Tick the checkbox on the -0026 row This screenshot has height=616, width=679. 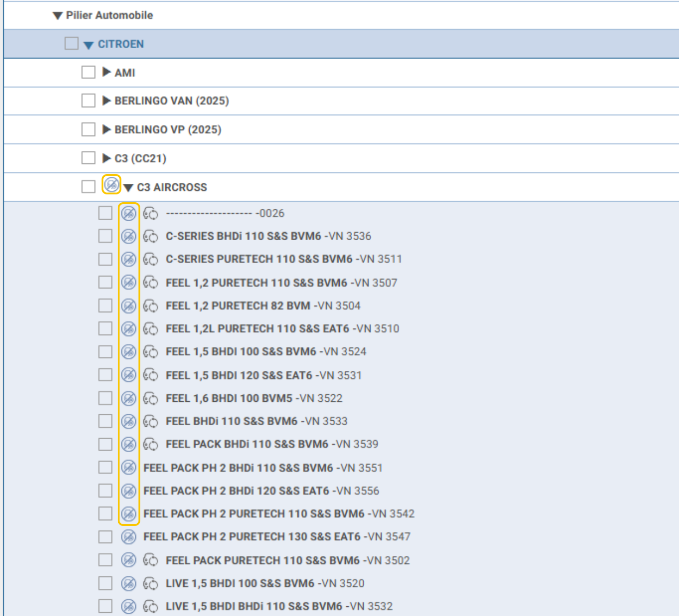coord(105,213)
